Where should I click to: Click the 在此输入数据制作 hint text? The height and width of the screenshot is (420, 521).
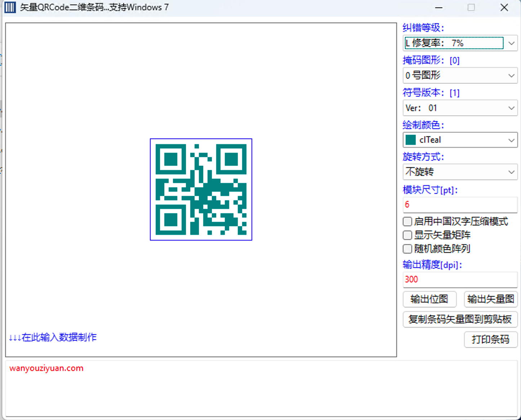click(x=53, y=338)
